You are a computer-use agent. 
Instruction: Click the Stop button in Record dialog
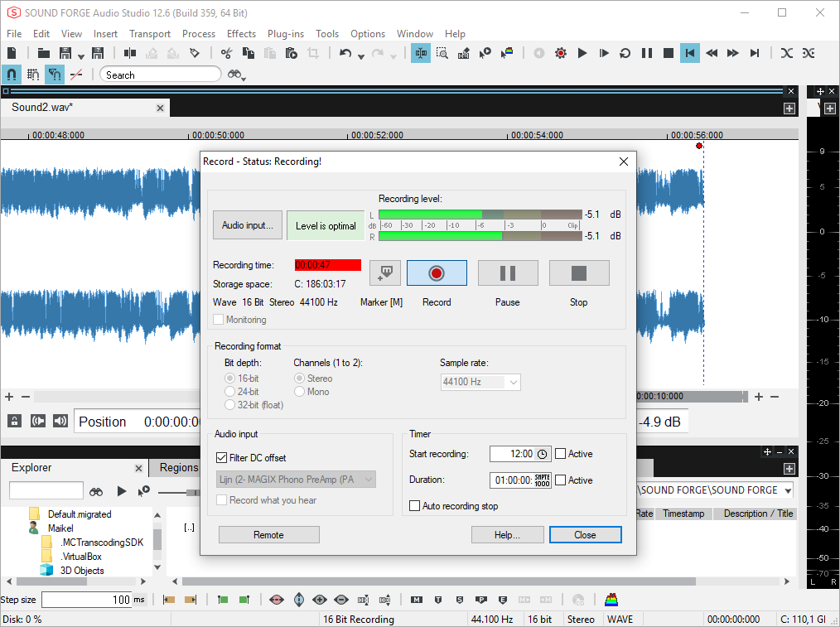coord(579,273)
